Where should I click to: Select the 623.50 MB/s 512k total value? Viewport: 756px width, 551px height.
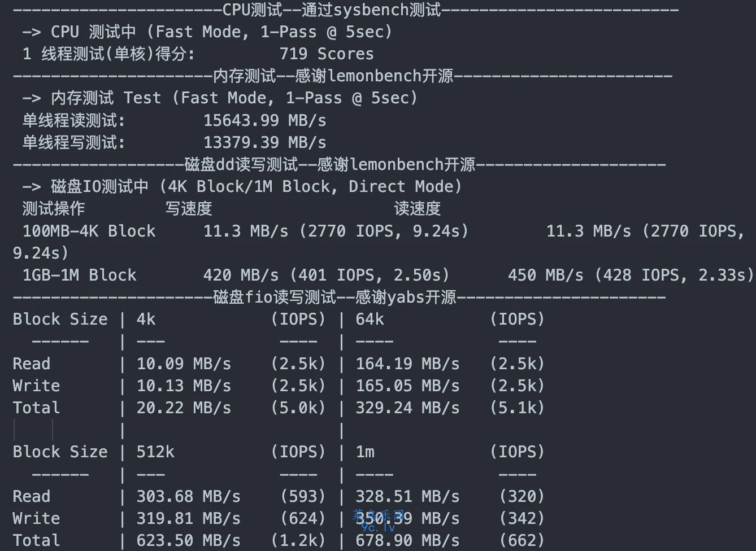click(x=188, y=541)
